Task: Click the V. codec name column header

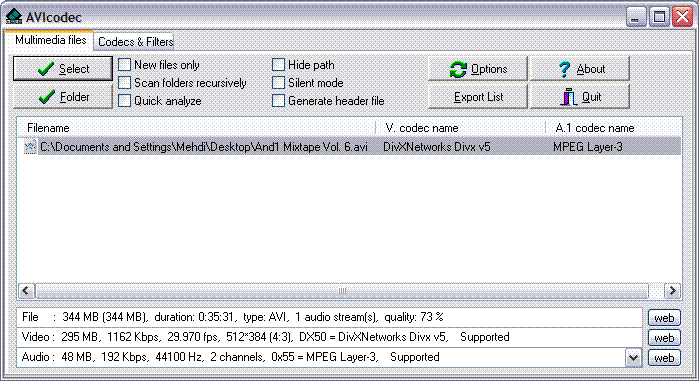Action: click(461, 128)
